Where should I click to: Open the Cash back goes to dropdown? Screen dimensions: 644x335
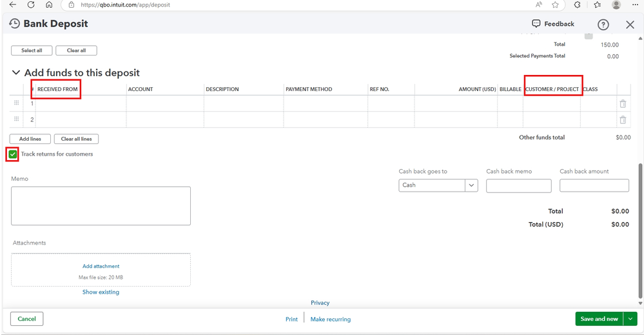[x=438, y=185]
